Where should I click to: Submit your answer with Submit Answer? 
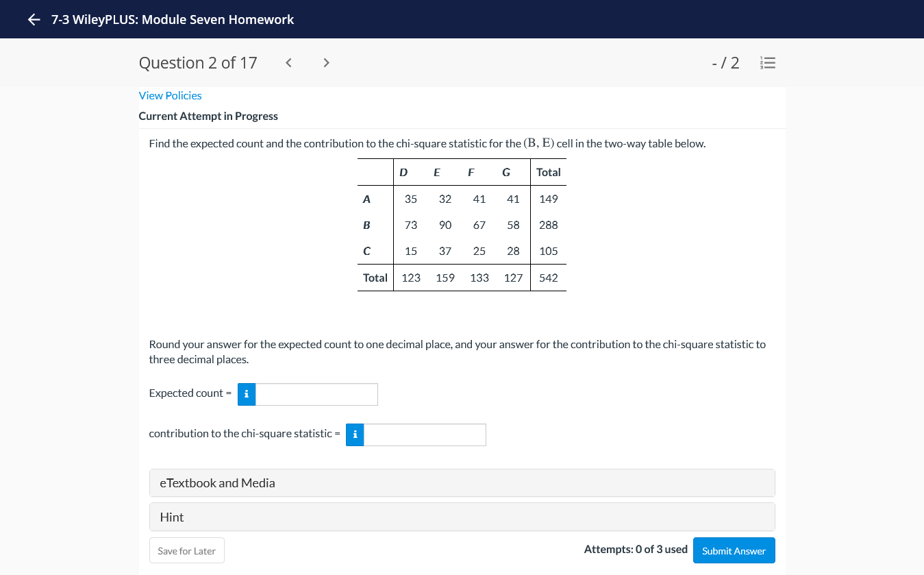coord(734,550)
